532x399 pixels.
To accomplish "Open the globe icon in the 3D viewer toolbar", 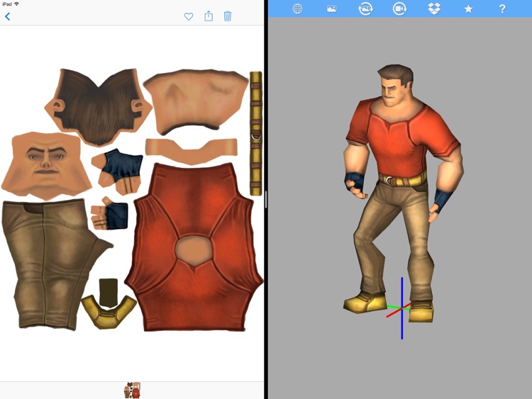I will coord(297,9).
